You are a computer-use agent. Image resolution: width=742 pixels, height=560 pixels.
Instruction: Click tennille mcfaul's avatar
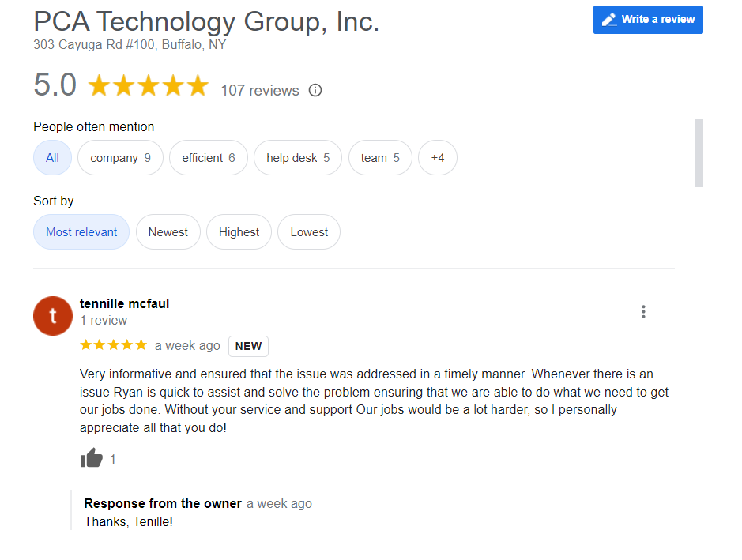click(53, 316)
